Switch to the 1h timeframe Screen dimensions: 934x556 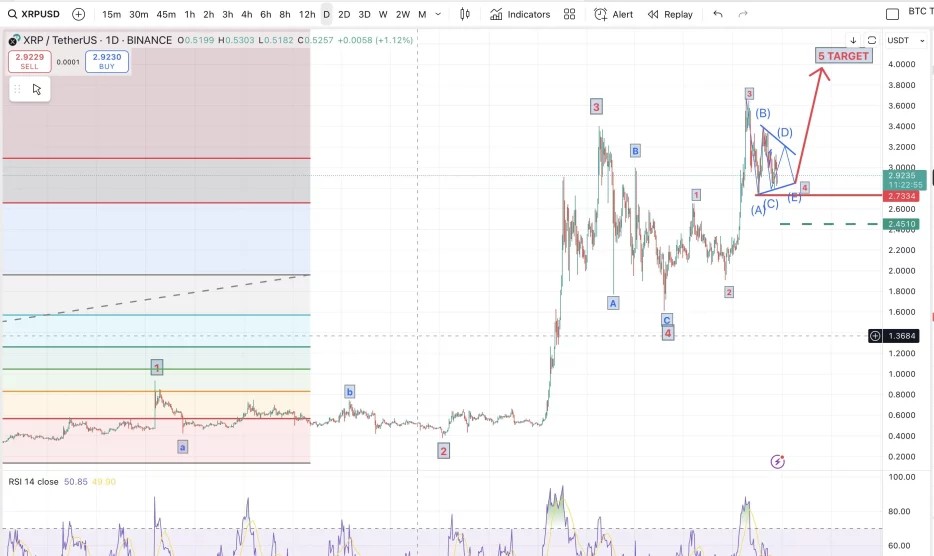tap(189, 14)
